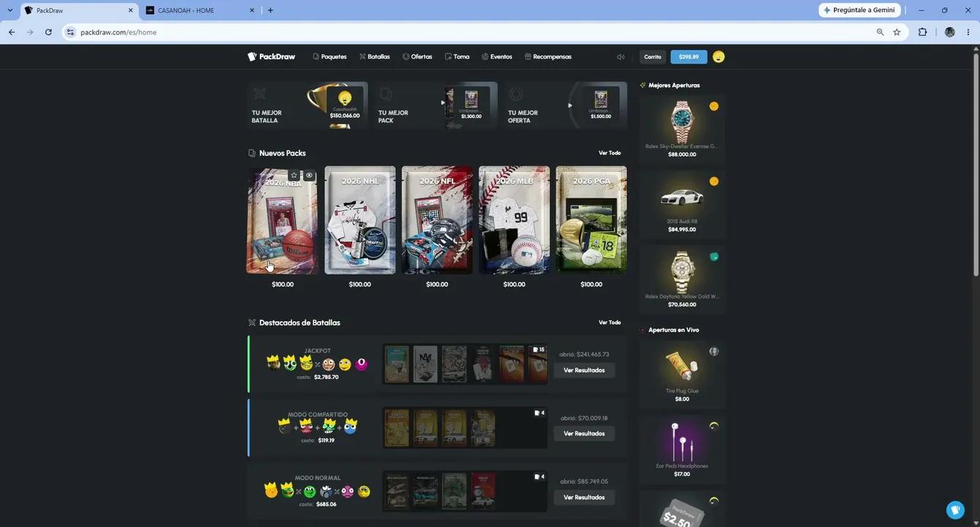980x527 pixels.
Task: Switch to the PackDraw browser tab
Action: [x=79, y=10]
